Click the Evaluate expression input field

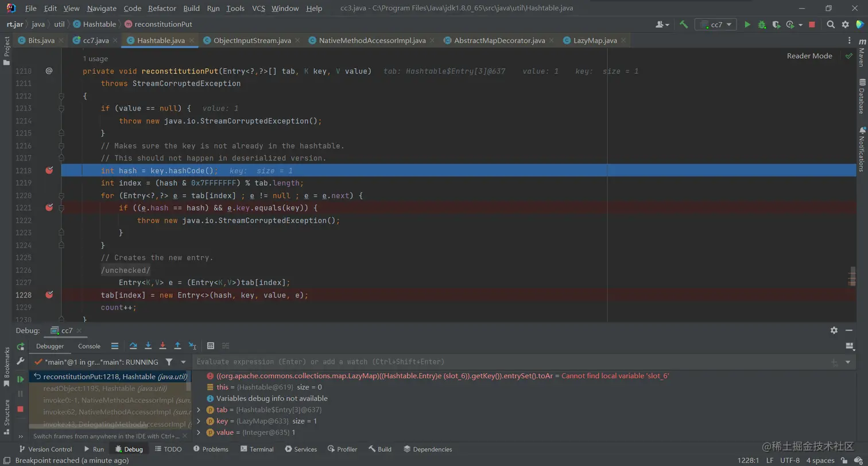pyautogui.click(x=511, y=362)
